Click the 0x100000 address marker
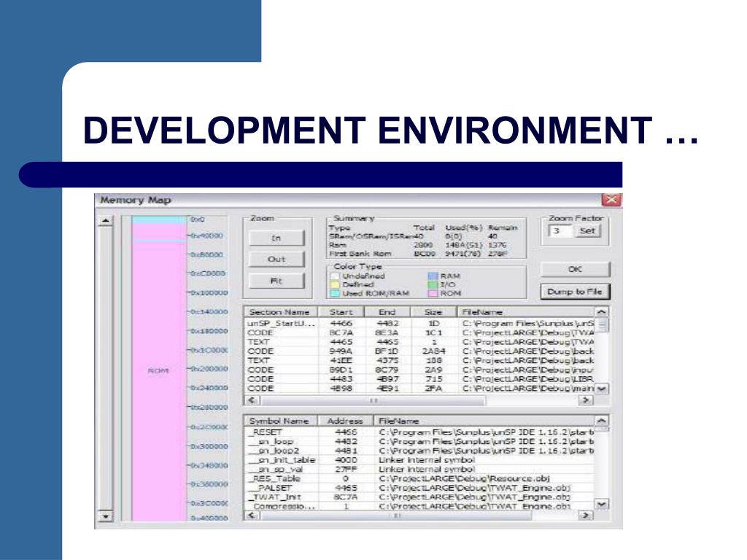Viewport: 747px width, 560px height. tap(209, 293)
